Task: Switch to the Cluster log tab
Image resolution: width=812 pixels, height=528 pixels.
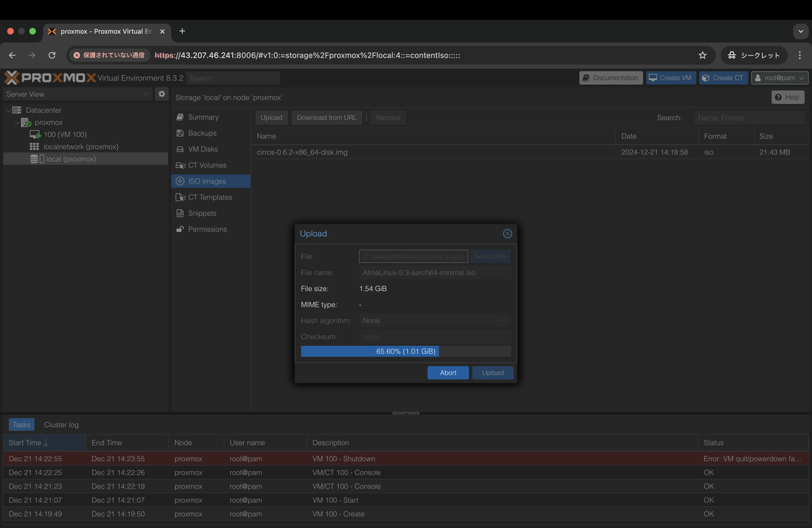Action: [x=62, y=425]
